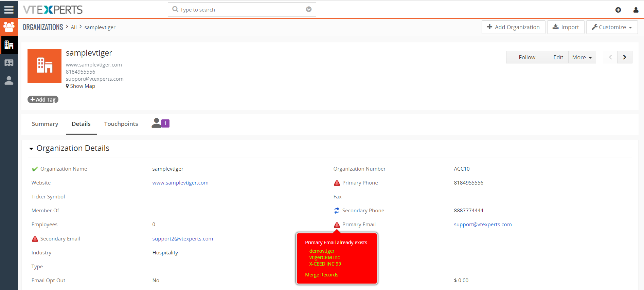Select the Organizations building sidebar icon

[x=9, y=45]
